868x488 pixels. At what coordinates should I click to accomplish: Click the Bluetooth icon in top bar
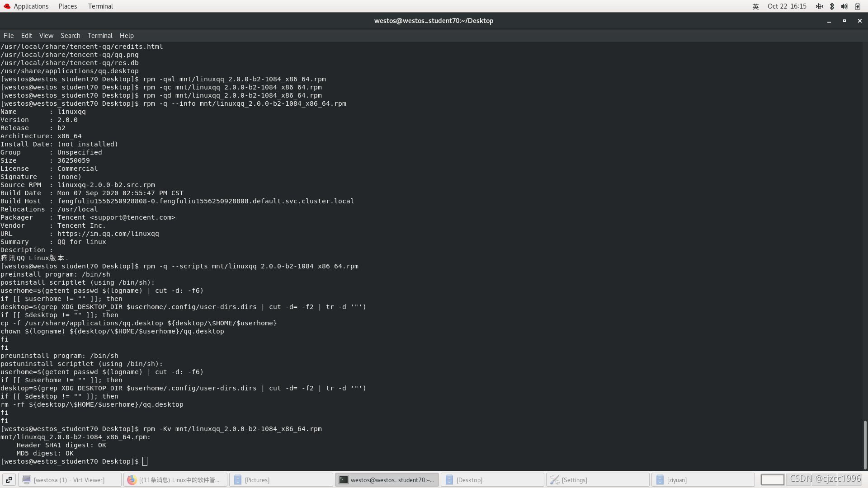click(832, 6)
